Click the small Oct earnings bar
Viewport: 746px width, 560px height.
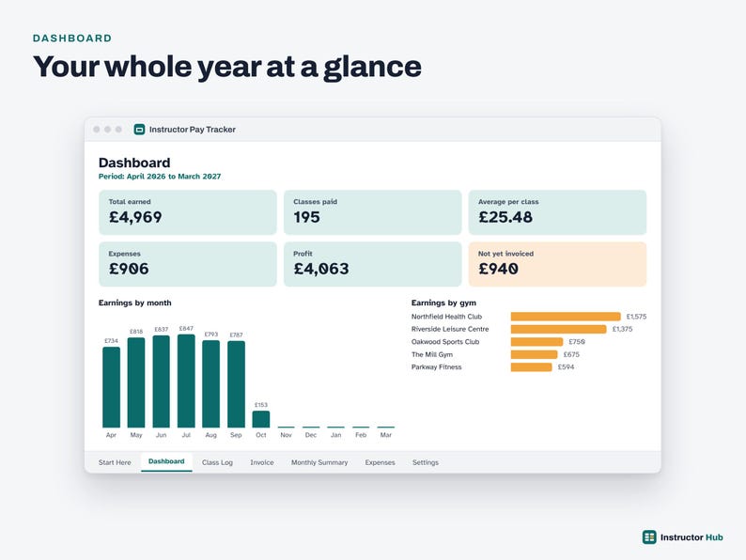click(x=260, y=419)
